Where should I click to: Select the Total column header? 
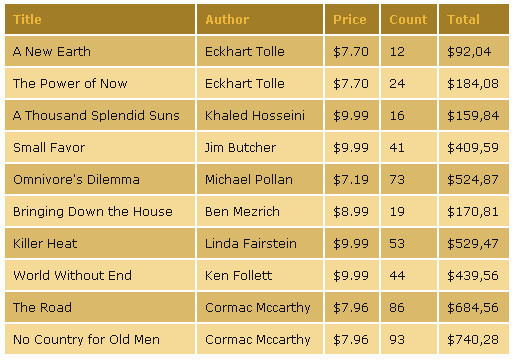coord(474,19)
